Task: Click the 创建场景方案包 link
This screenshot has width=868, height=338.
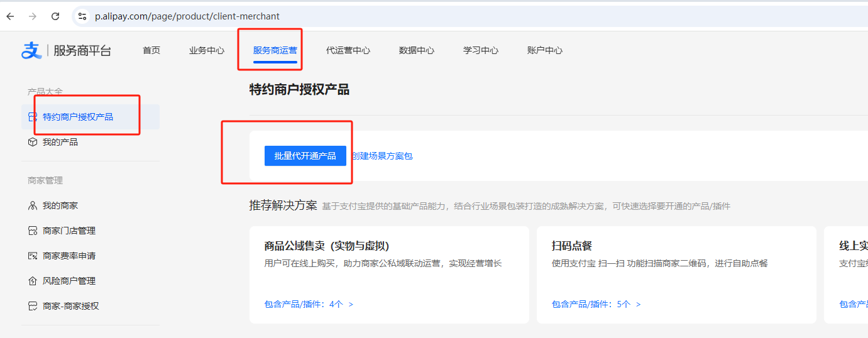Action: pos(382,156)
